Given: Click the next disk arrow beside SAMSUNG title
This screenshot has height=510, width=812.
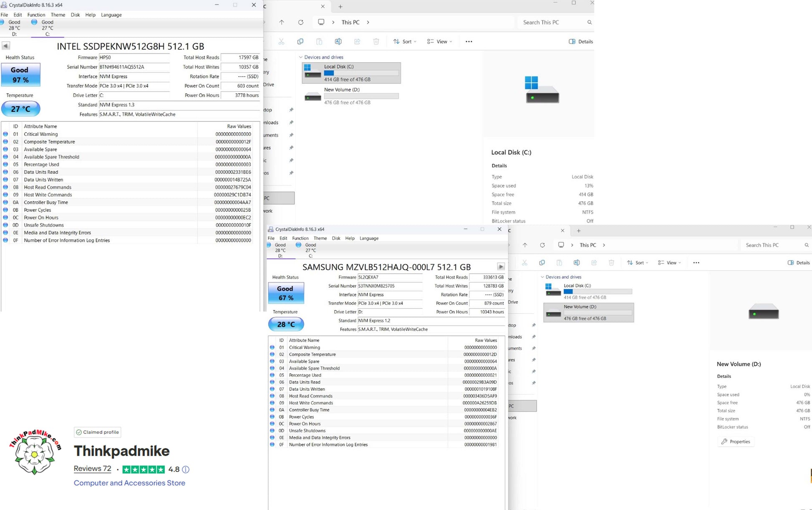Looking at the screenshot, I should 501,266.
